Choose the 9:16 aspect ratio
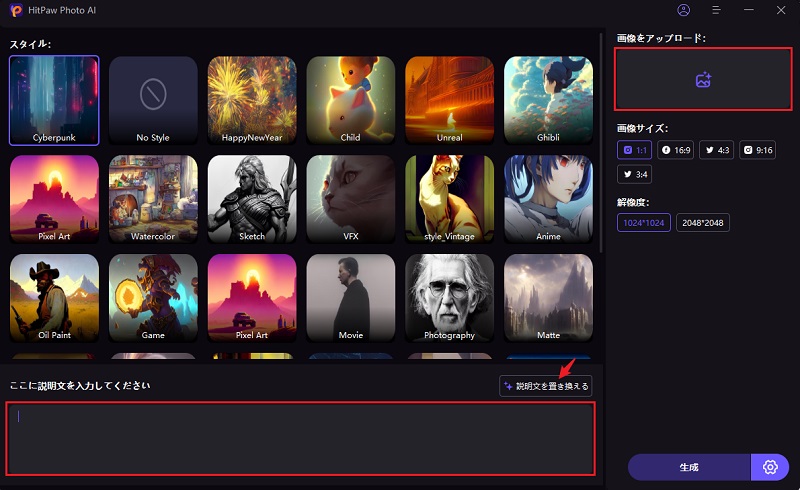The width and height of the screenshot is (800, 490). [758, 150]
